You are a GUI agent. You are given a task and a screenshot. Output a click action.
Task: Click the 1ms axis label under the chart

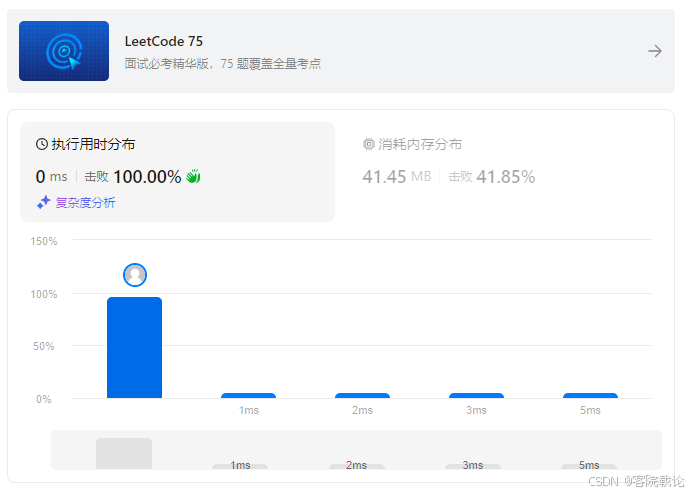249,410
